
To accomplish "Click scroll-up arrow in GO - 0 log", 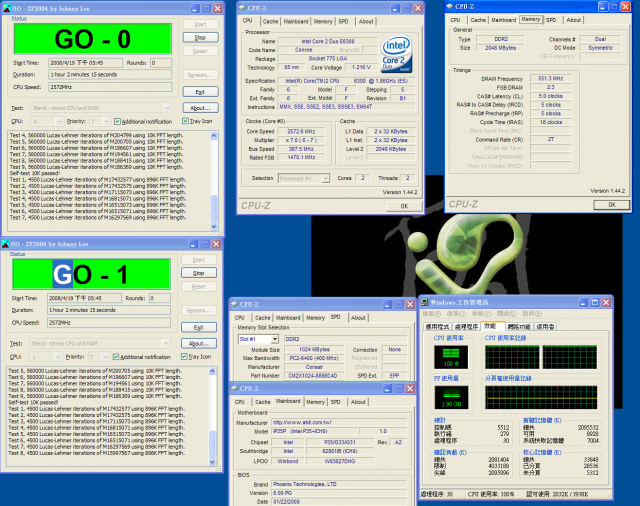I will click(214, 135).
